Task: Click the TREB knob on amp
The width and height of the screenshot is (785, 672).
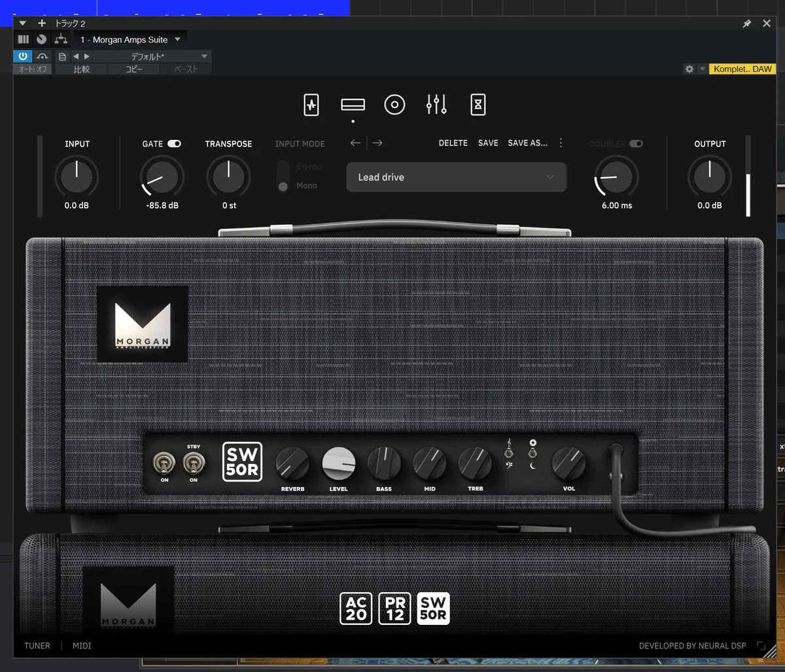Action: point(476,464)
